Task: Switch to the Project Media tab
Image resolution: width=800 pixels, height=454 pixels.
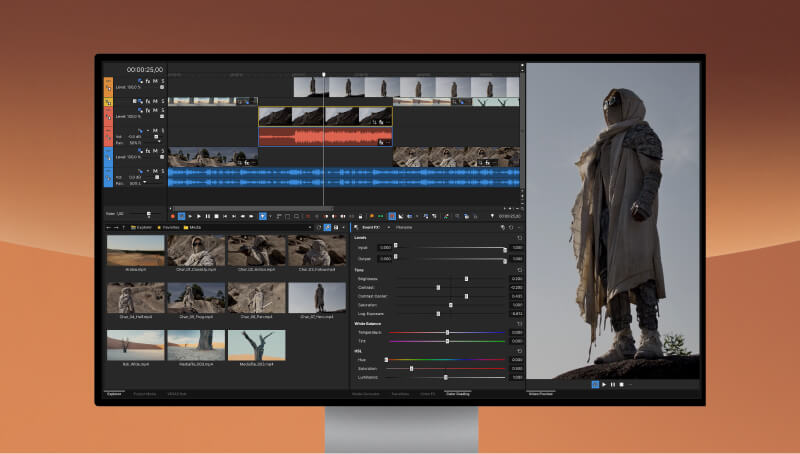Action: 144,394
